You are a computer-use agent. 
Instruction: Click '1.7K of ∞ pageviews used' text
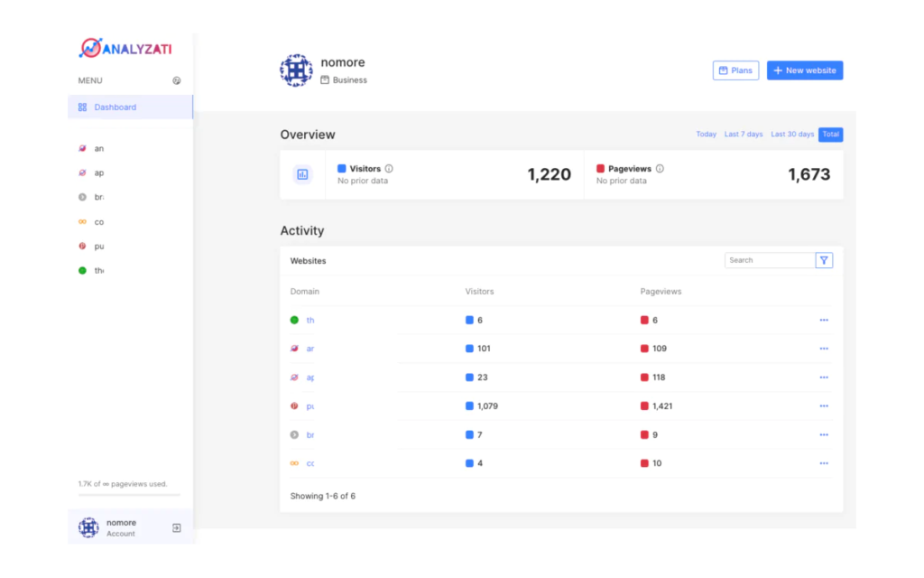pos(123,484)
